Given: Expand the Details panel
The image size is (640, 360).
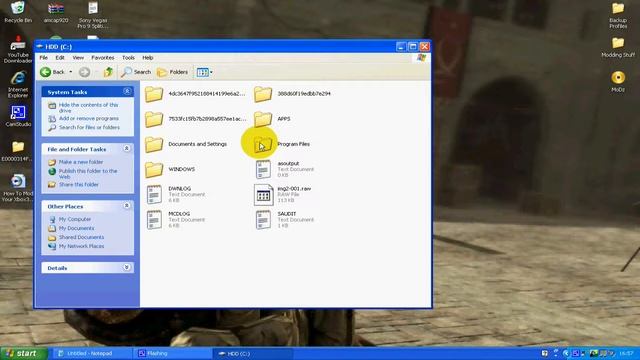Looking at the screenshot, I should point(127,267).
